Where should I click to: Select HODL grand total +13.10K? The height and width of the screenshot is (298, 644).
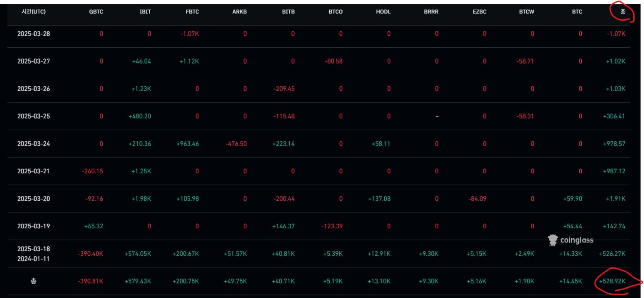pyautogui.click(x=379, y=282)
